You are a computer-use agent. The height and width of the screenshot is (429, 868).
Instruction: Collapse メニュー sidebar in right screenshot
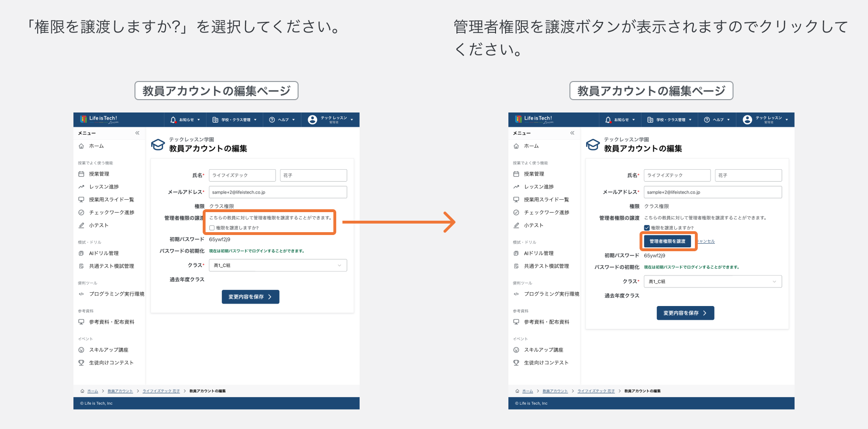coord(572,133)
